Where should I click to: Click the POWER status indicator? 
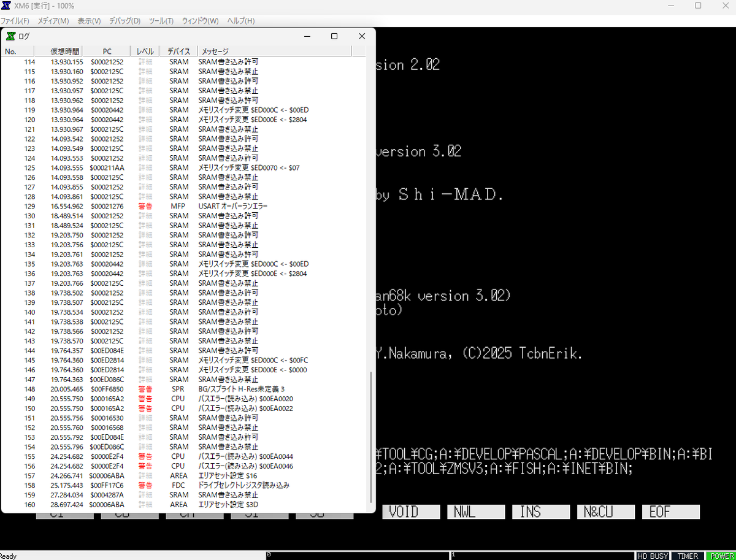point(721,556)
